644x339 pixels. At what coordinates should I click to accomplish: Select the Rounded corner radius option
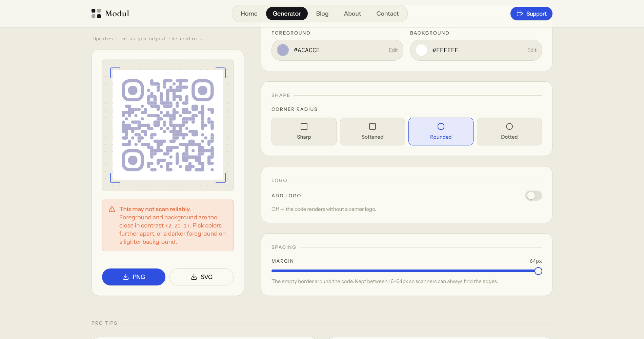(x=441, y=132)
